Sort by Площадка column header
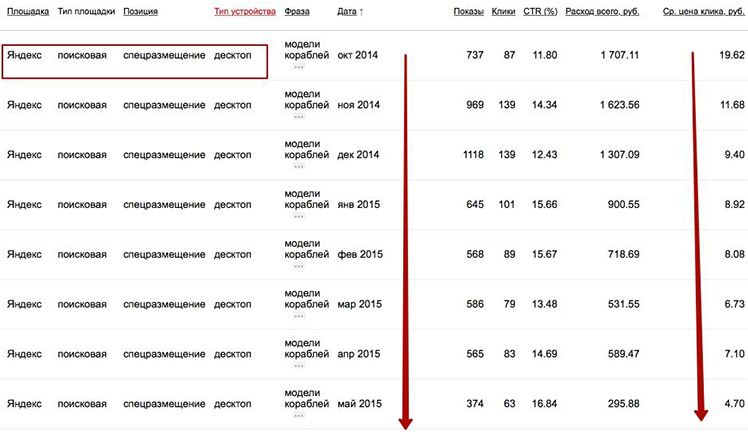 coord(28,11)
